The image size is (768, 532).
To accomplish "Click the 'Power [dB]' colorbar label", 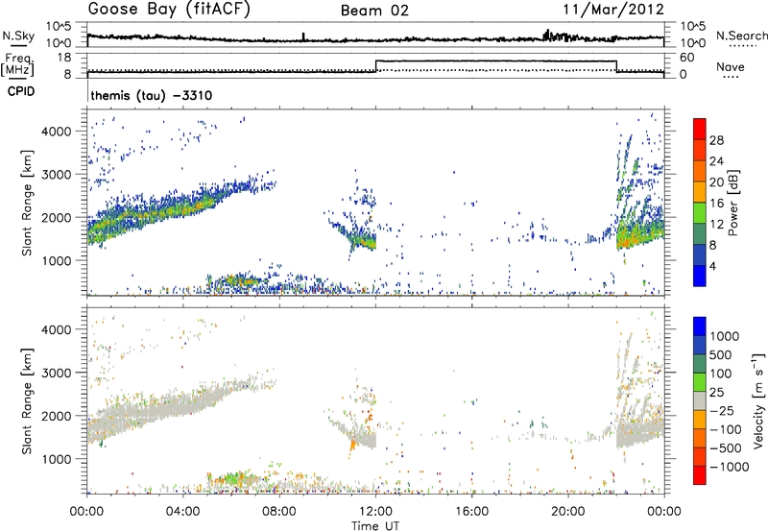I will pyautogui.click(x=732, y=204).
